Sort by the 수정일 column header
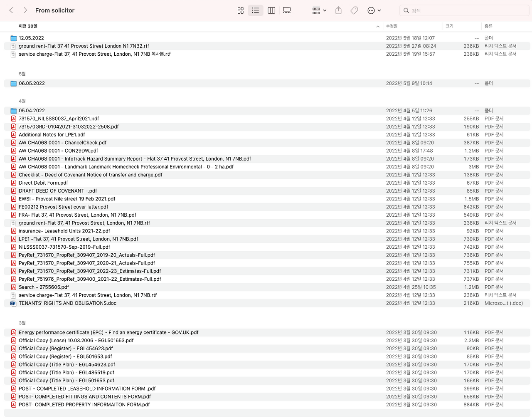Viewport: 532px width, 418px height. click(392, 26)
